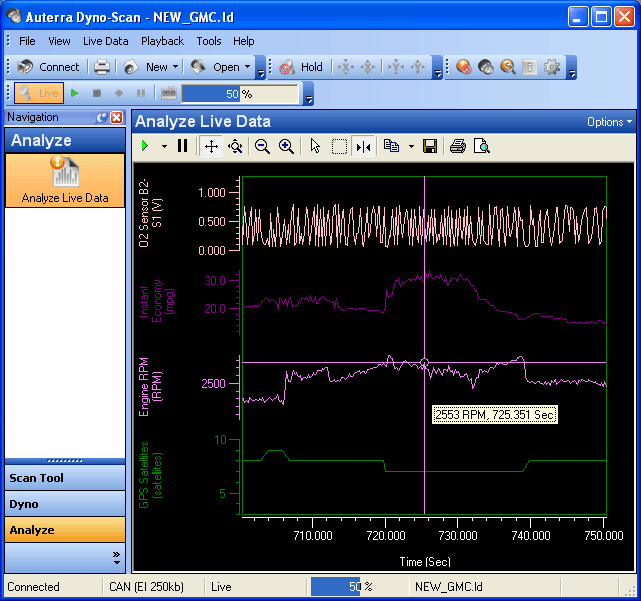Image resolution: width=641 pixels, height=601 pixels.
Task: Open the Help menu
Action: pyautogui.click(x=244, y=41)
